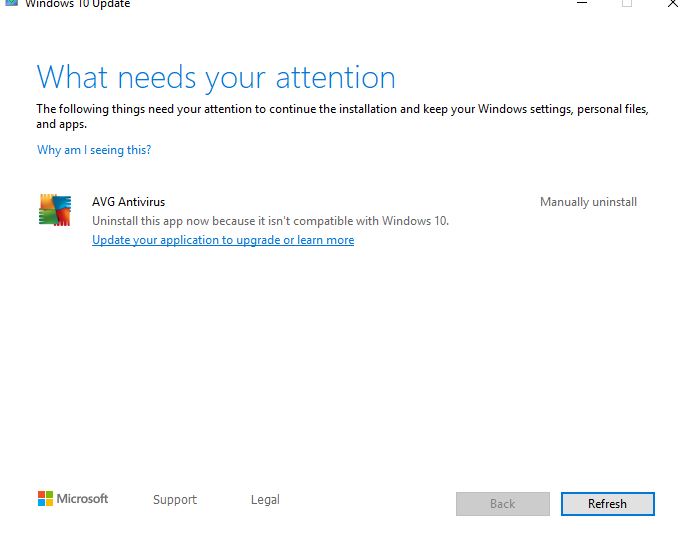Minimize the Windows 10 Update window
Screen dimensions: 683x536
582,3
